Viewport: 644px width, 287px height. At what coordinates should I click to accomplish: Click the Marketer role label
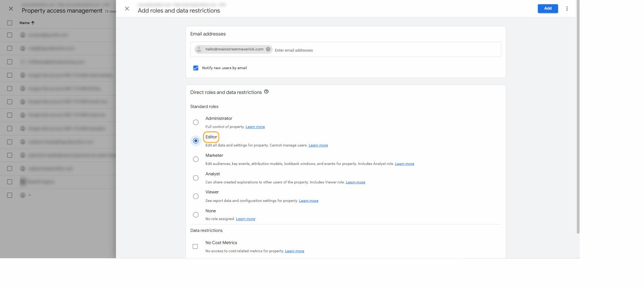pos(214,155)
